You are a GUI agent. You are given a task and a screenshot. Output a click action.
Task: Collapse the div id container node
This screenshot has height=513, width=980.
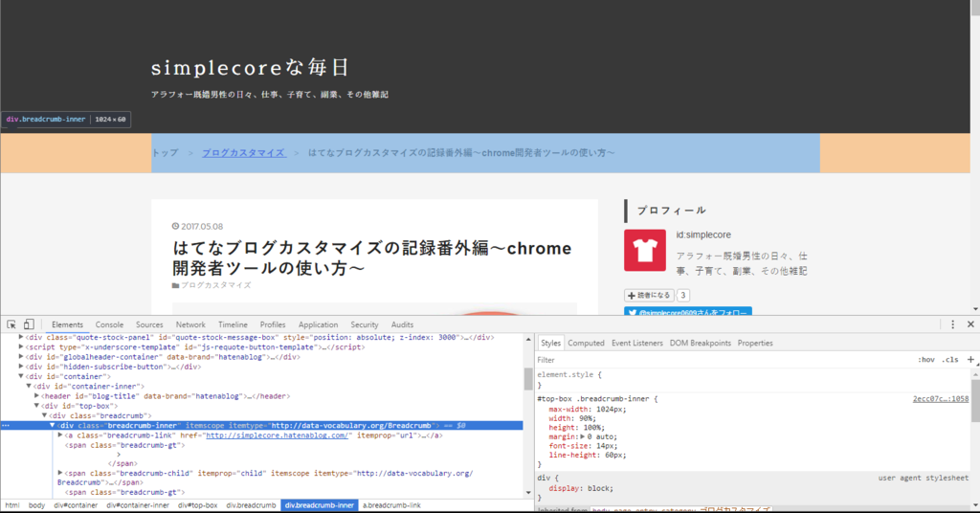click(x=21, y=377)
